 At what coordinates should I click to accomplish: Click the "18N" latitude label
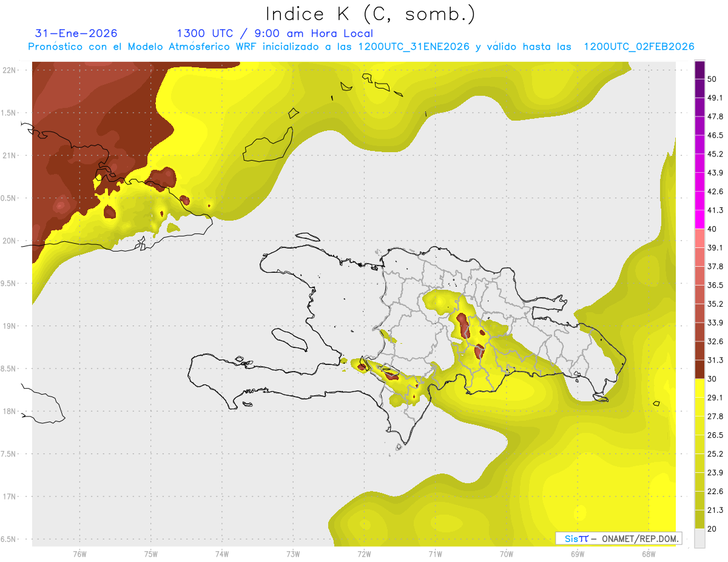click(x=9, y=411)
